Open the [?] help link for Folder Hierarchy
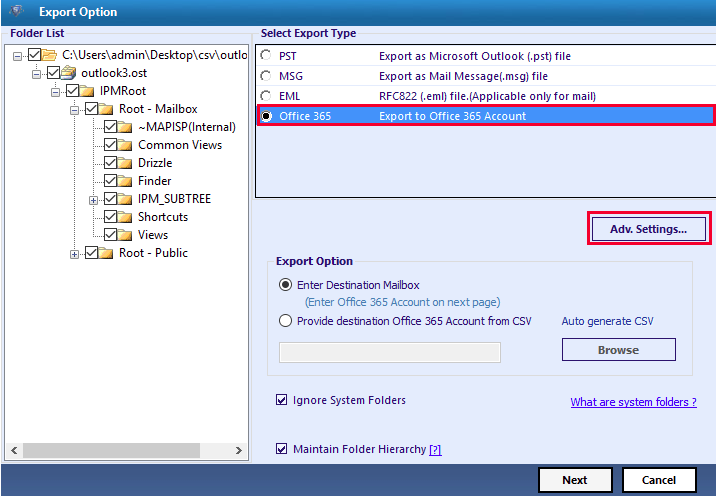 (435, 450)
